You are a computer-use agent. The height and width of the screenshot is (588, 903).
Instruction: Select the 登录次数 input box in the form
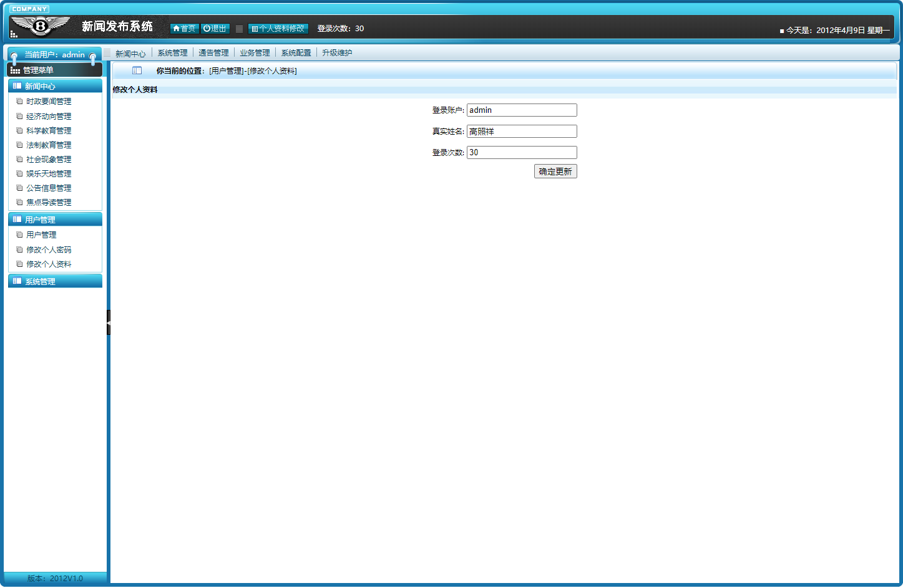coord(522,152)
